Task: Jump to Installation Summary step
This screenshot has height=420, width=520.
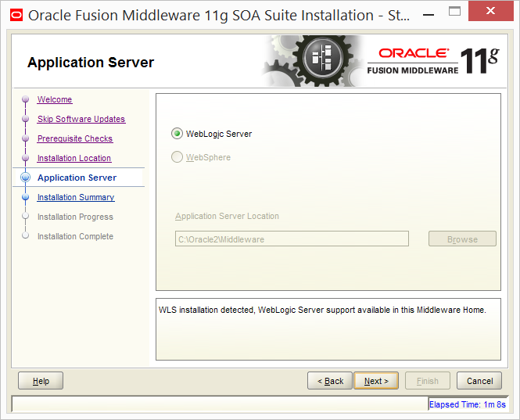Action: (76, 197)
